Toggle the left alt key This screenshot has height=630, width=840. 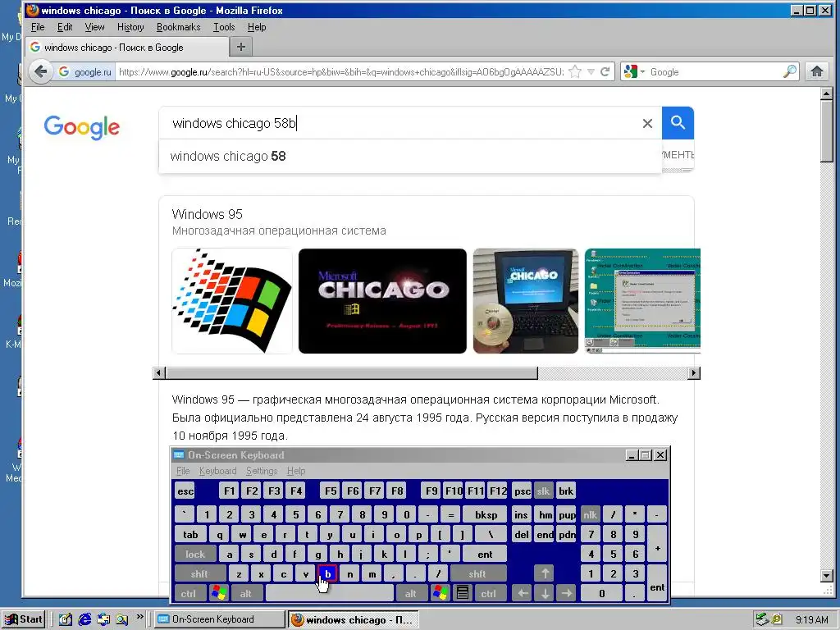coord(246,593)
